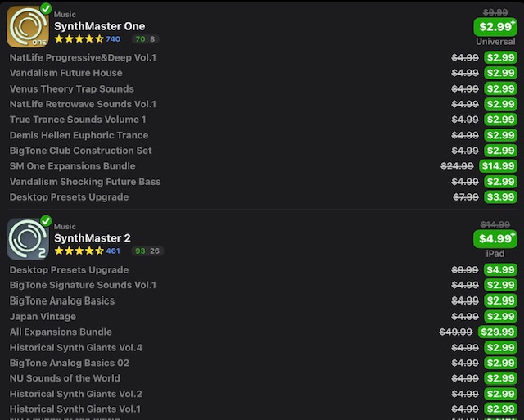Buy SynthMaster 2 for $4.99

tap(495, 238)
